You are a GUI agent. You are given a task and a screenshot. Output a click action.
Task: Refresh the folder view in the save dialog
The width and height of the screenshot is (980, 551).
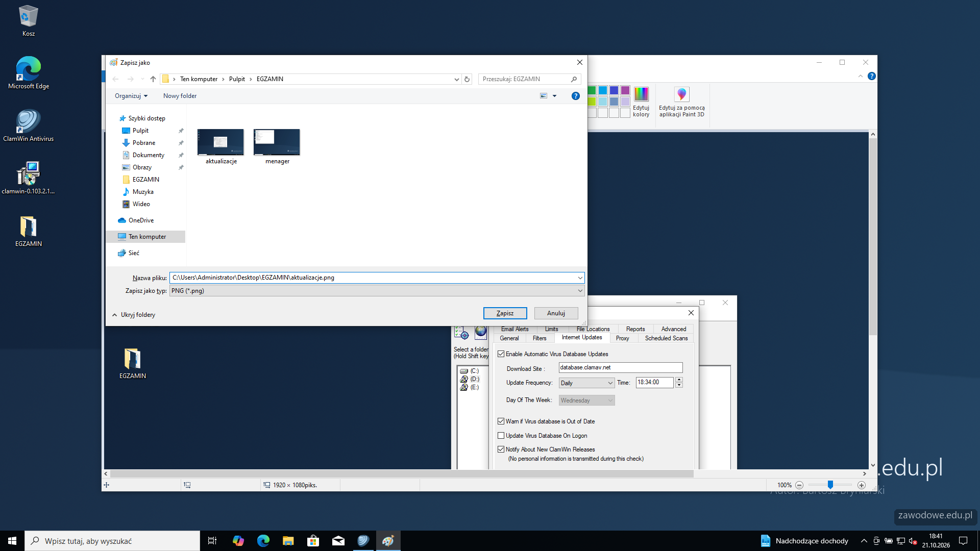pos(467,79)
